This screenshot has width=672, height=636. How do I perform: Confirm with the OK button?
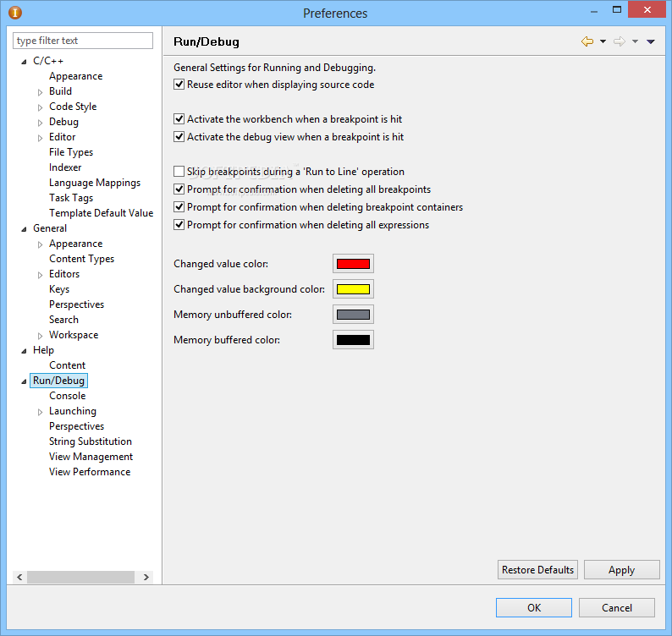[533, 608]
